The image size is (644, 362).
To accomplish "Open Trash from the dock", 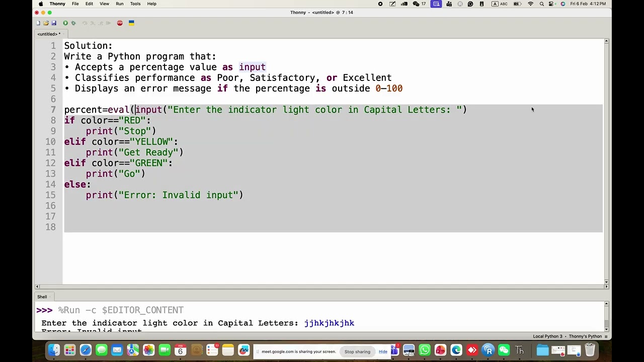I will pyautogui.click(x=590, y=350).
